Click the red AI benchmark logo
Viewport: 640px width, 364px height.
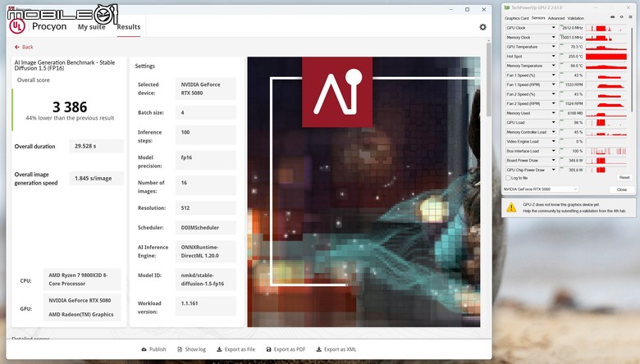pos(337,92)
